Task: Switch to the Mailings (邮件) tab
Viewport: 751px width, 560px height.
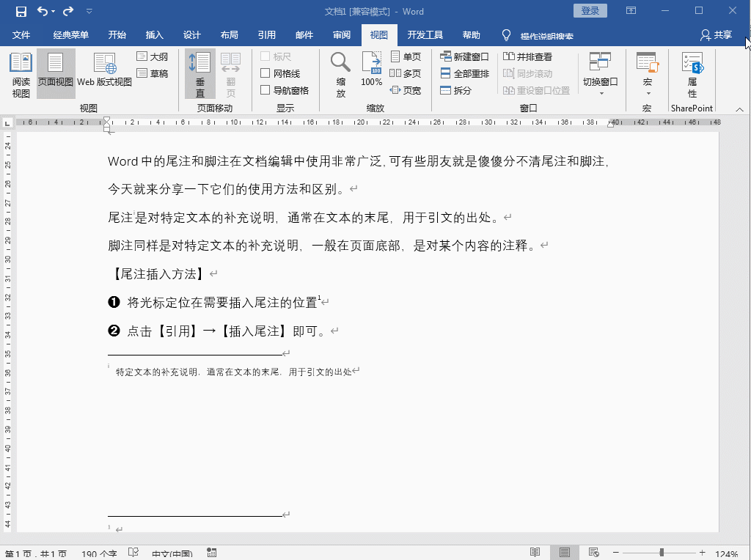Action: (304, 35)
